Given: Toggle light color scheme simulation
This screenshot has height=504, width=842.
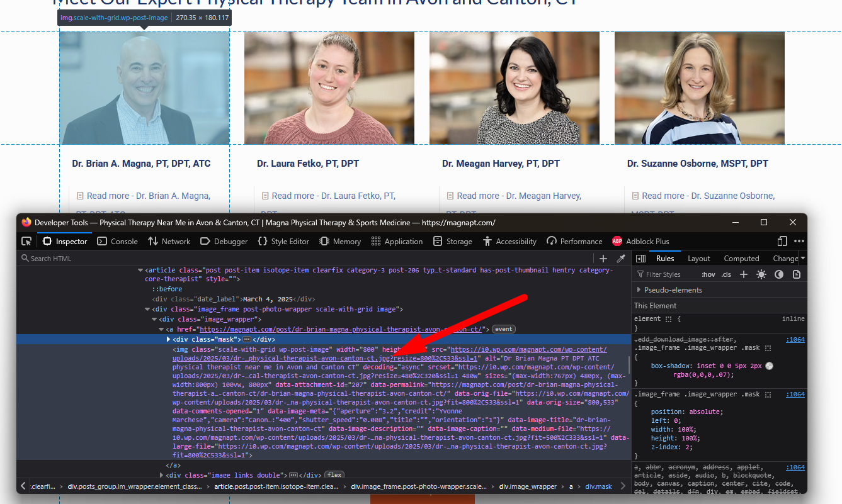Looking at the screenshot, I should tap(761, 274).
